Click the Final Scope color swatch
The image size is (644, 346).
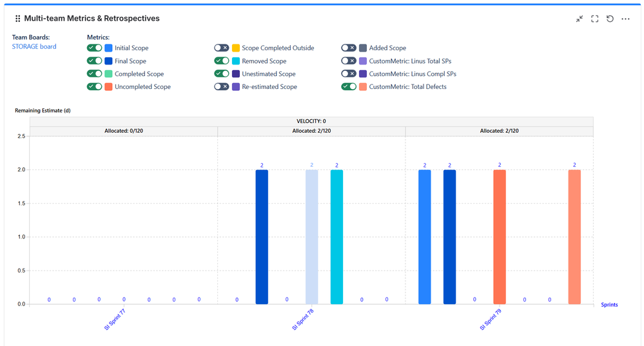pos(108,61)
